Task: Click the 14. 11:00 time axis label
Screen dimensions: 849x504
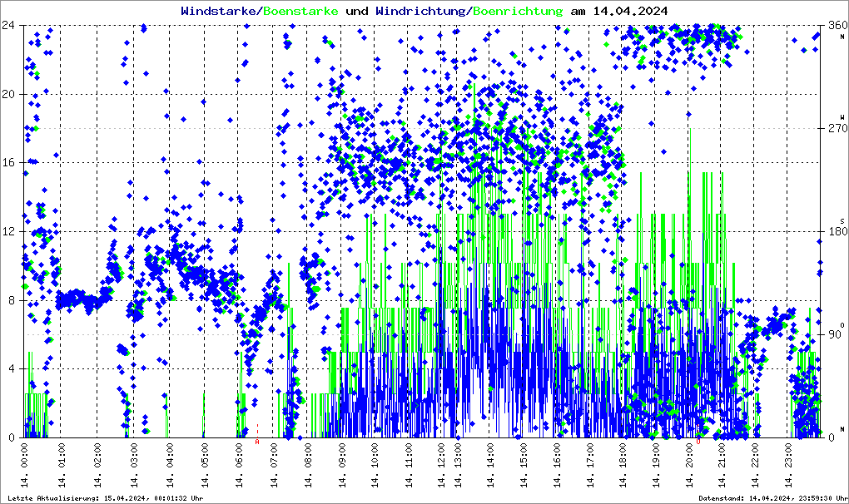Action: click(409, 465)
